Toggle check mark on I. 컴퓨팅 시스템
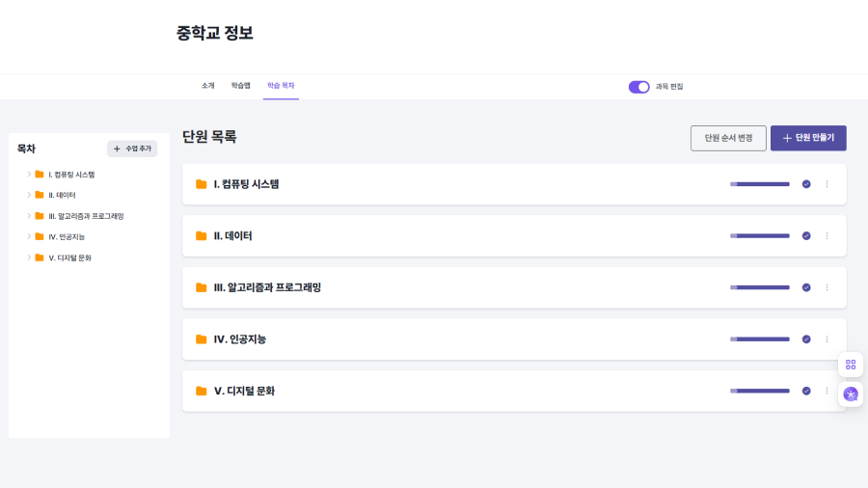Image resolution: width=868 pixels, height=488 pixels. point(806,184)
